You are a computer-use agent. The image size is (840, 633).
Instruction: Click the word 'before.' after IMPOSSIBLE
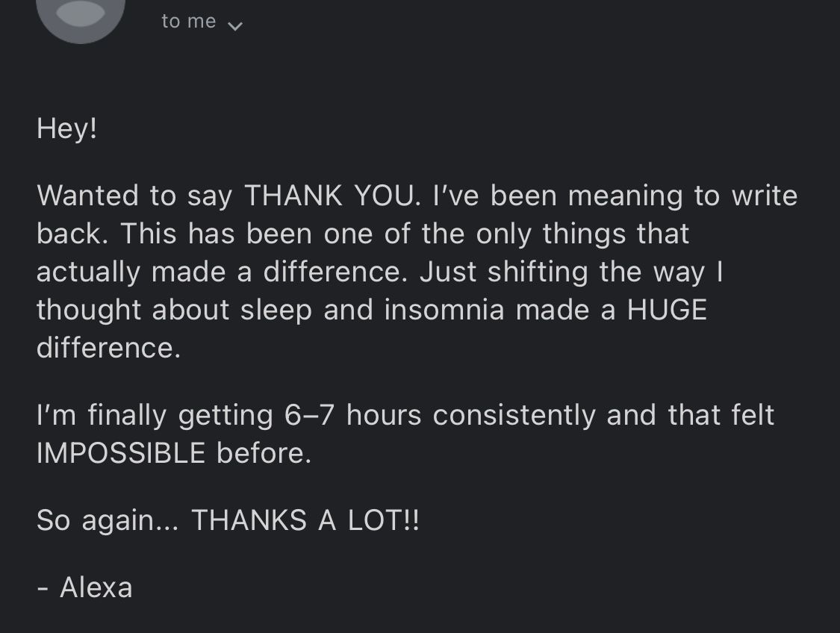(x=264, y=453)
